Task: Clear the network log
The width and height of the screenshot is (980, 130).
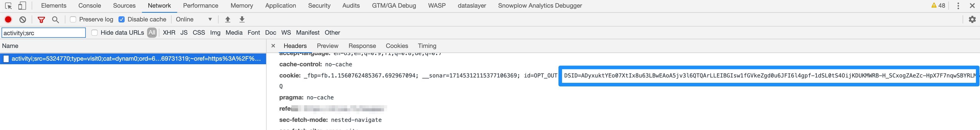Action: (x=23, y=19)
